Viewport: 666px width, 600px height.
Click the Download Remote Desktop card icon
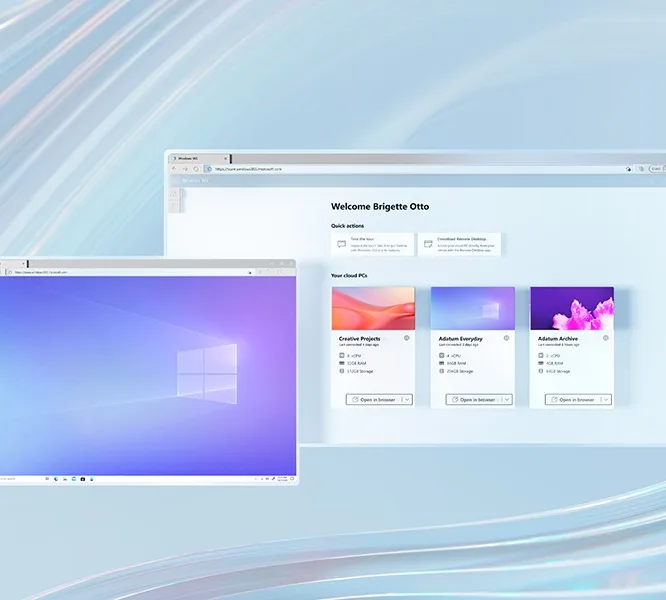[428, 244]
